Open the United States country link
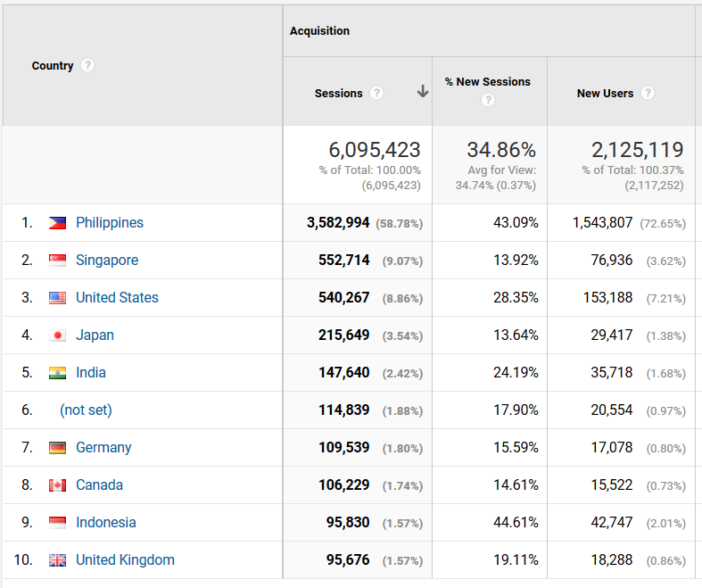 (117, 297)
